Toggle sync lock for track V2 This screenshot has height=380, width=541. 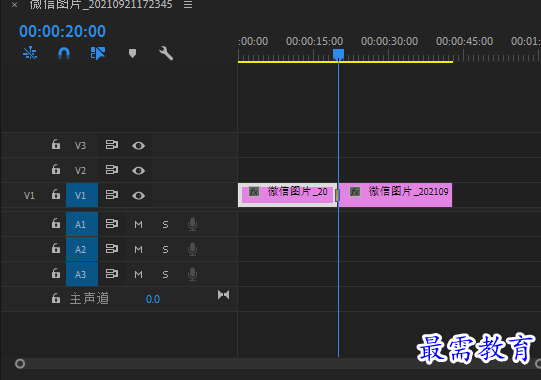coord(111,170)
